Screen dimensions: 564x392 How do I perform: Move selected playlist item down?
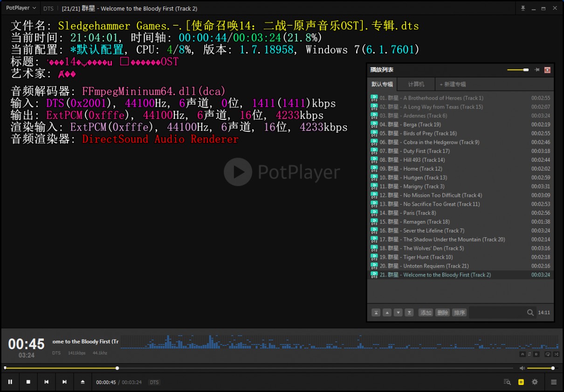click(398, 313)
